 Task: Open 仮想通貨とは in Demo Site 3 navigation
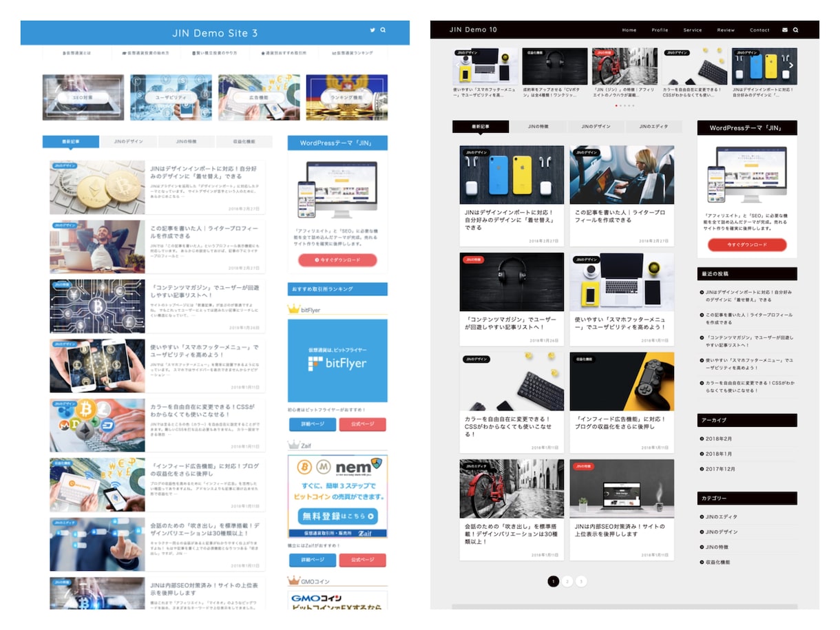click(76, 53)
